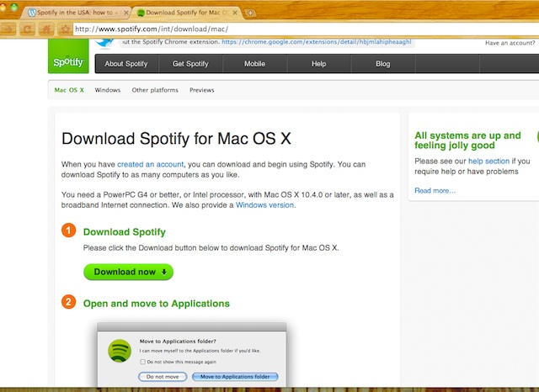Open the Chrome extension link
Screen dimensions: 539x392
coord(317,42)
